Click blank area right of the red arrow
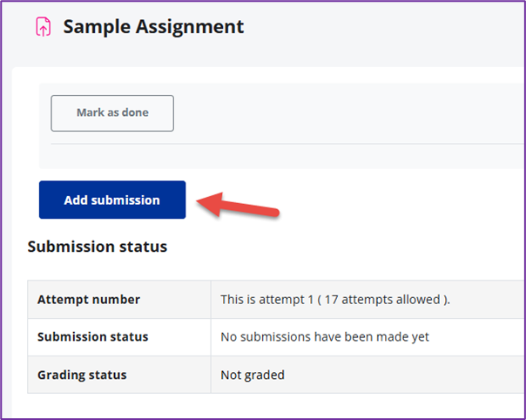The image size is (526, 420). coord(392,205)
